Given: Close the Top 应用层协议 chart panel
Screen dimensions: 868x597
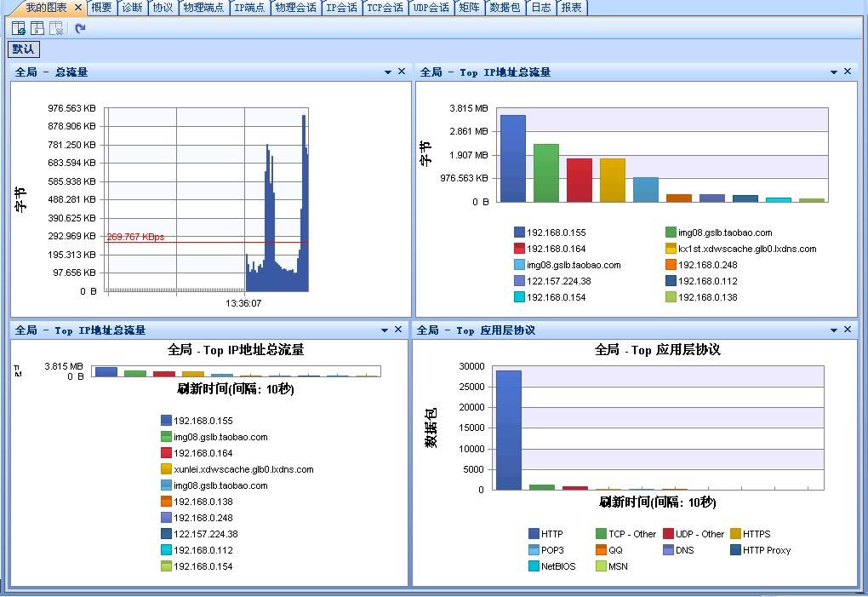Looking at the screenshot, I should tap(848, 330).
